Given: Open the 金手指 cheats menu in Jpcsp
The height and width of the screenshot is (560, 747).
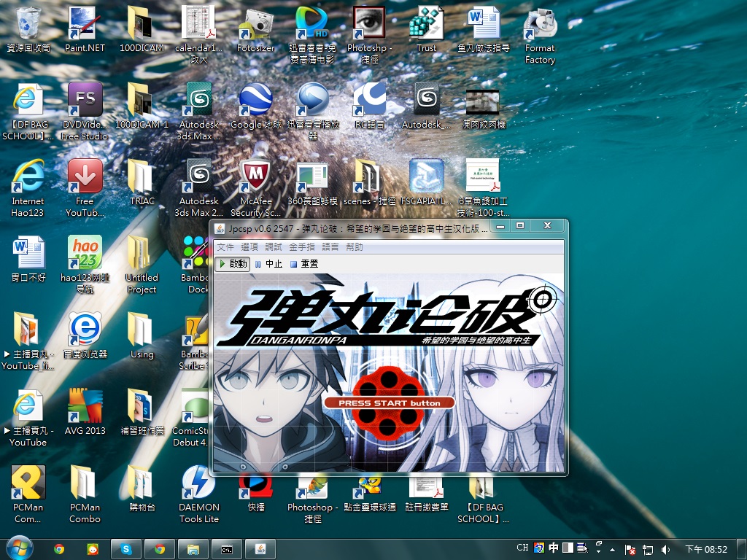Looking at the screenshot, I should 301,246.
